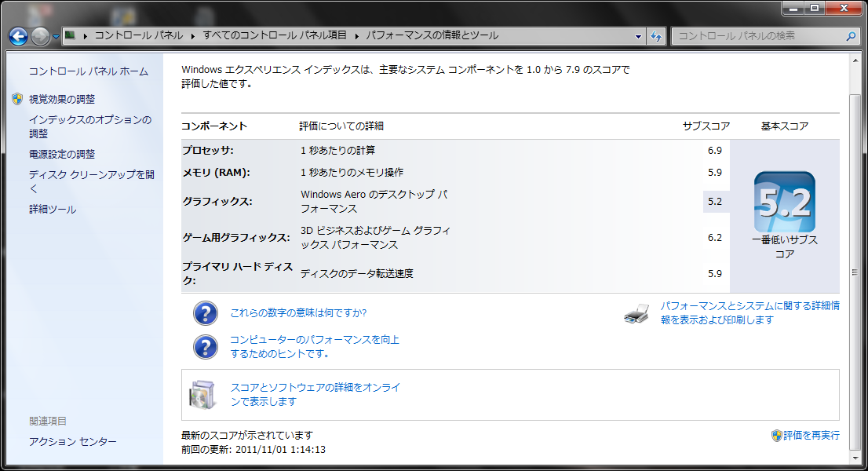868x471 pixels.
Task: Click the コンポーネント column header
Action: tap(214, 126)
